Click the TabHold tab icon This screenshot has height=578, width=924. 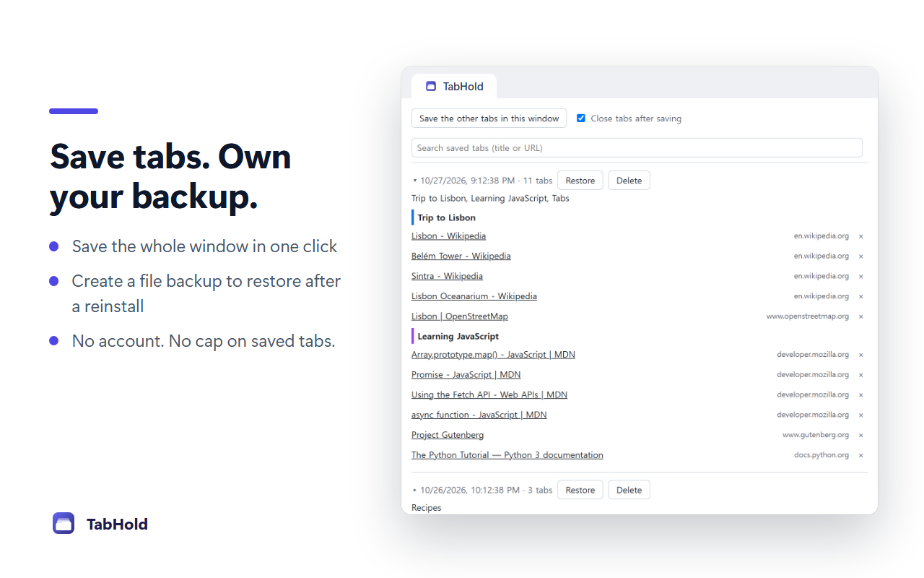[x=431, y=86]
